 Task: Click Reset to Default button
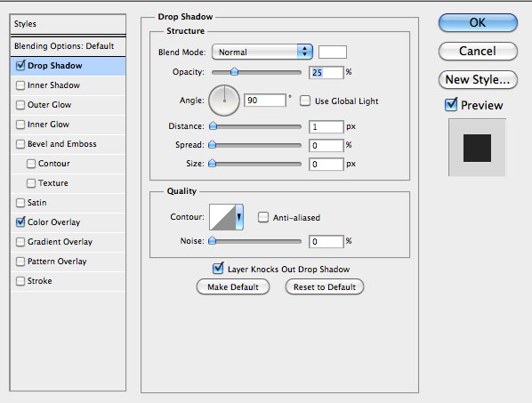(325, 287)
